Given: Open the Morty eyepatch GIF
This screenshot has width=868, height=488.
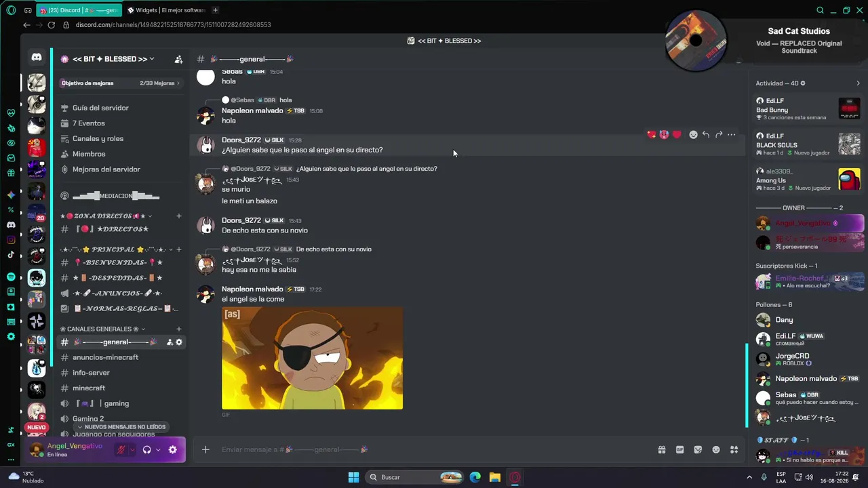Looking at the screenshot, I should 312,358.
